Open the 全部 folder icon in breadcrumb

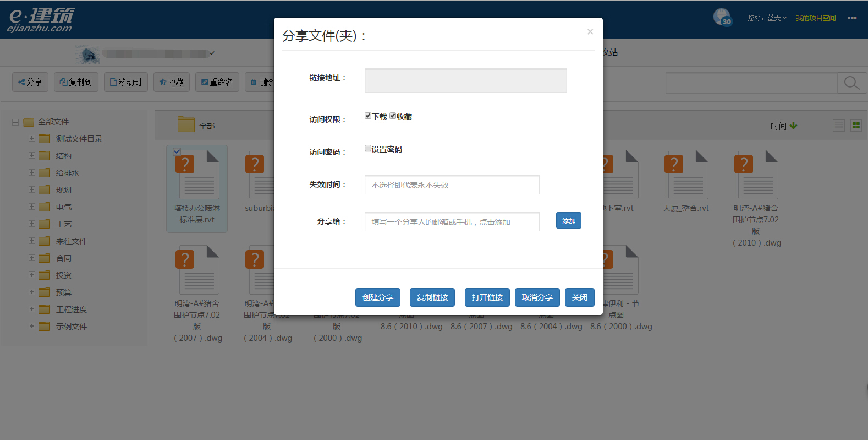(186, 124)
